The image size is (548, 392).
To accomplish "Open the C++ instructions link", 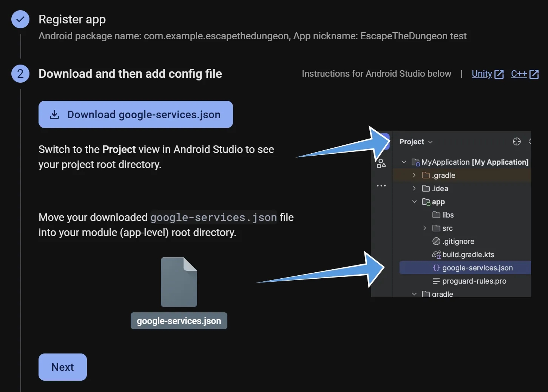I will [x=519, y=74].
